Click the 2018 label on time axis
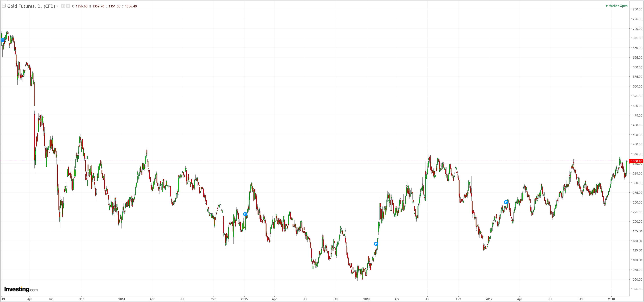644x302 pixels. (611, 299)
